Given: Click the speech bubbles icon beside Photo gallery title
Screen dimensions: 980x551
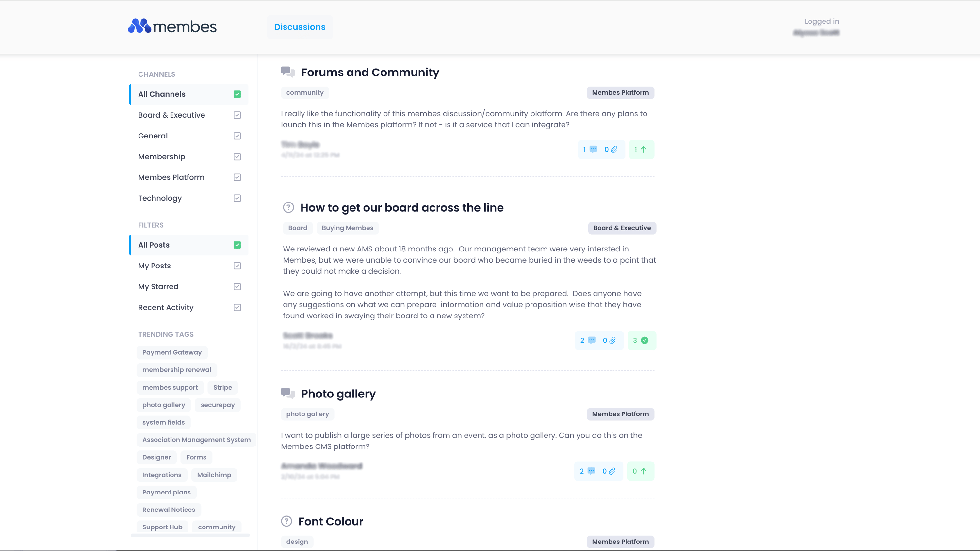Looking at the screenshot, I should 287,394.
